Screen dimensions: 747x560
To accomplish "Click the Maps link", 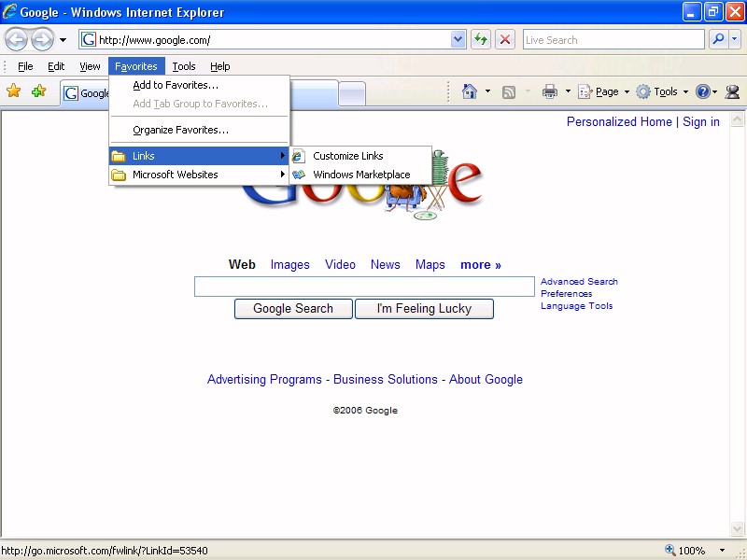I will [430, 265].
